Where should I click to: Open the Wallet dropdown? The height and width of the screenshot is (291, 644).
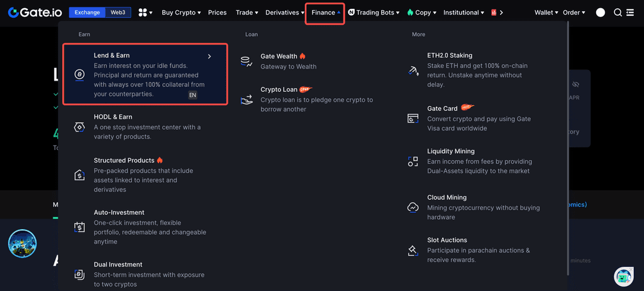tap(547, 13)
